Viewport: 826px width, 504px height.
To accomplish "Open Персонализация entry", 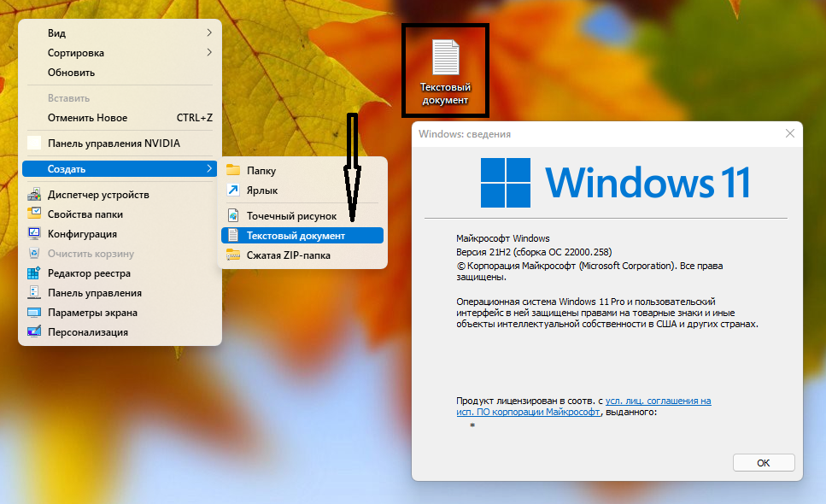I will [x=120, y=331].
